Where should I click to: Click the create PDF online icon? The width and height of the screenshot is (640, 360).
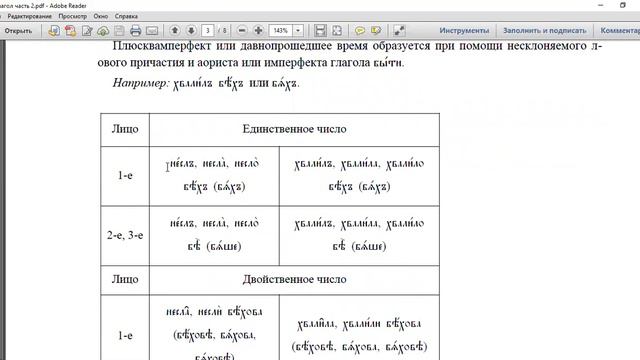click(x=53, y=31)
